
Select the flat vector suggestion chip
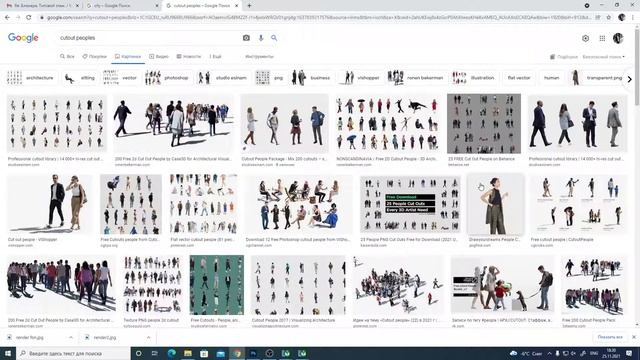click(x=519, y=78)
